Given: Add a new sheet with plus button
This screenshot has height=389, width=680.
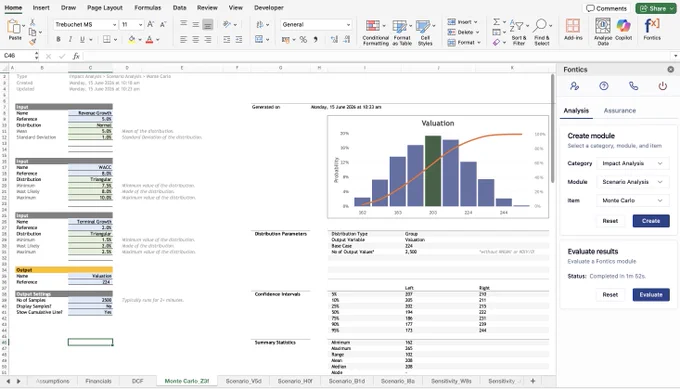Looking at the screenshot, I should point(533,381).
